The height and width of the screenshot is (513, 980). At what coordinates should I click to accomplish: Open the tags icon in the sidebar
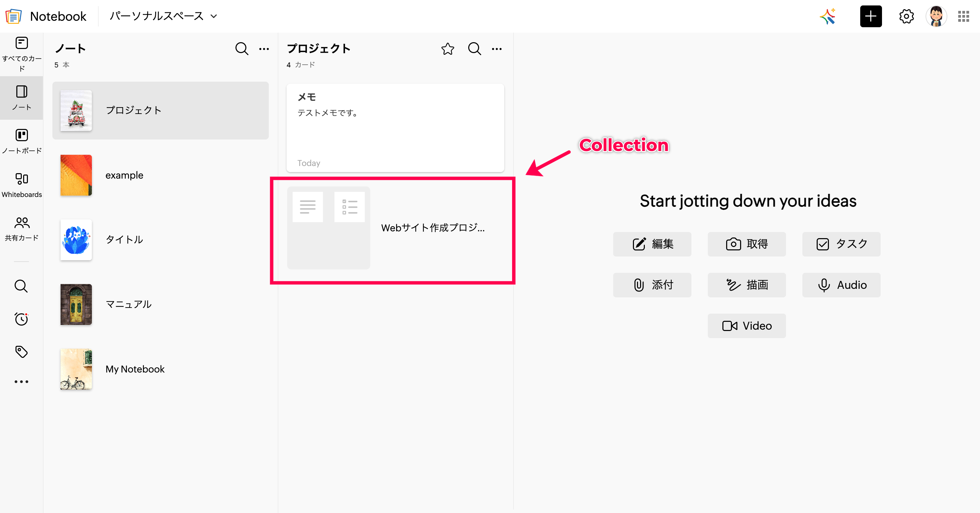[x=21, y=351]
